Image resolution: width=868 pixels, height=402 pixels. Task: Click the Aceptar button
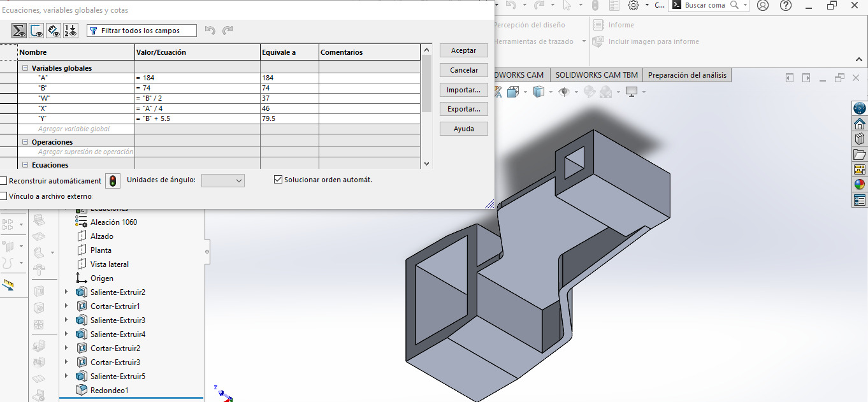[463, 50]
